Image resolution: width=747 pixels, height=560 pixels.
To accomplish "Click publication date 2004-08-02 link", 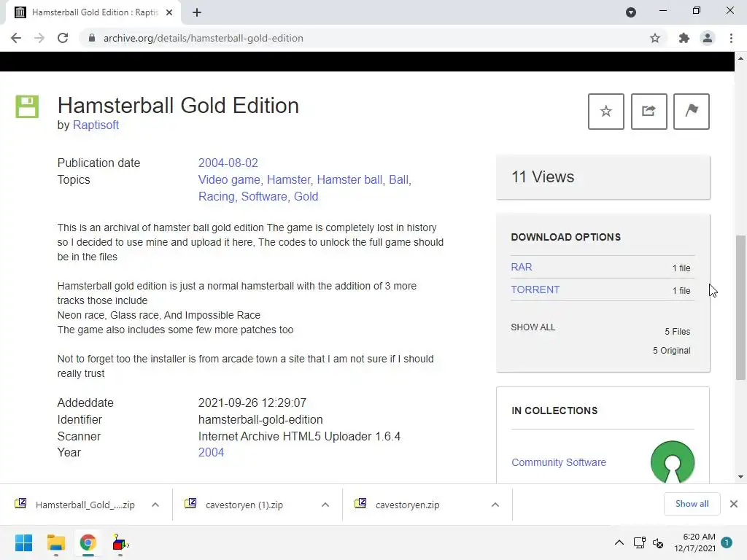I will click(x=228, y=163).
